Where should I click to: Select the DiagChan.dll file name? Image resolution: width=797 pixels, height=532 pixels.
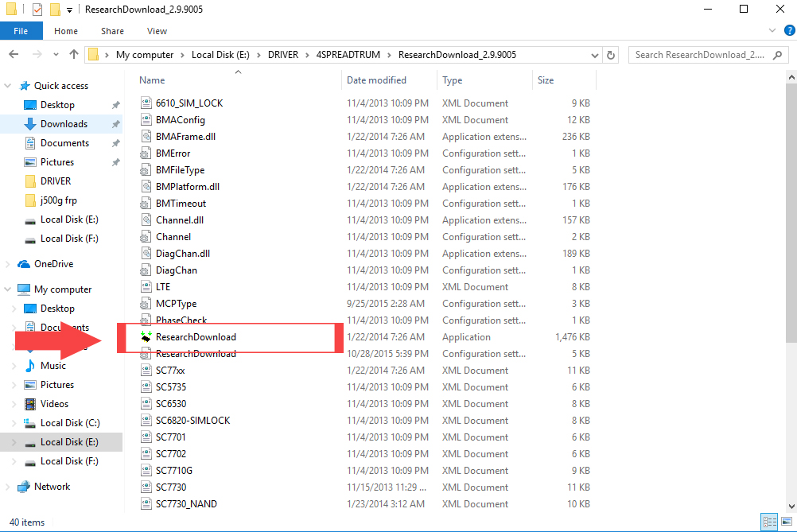tap(183, 254)
